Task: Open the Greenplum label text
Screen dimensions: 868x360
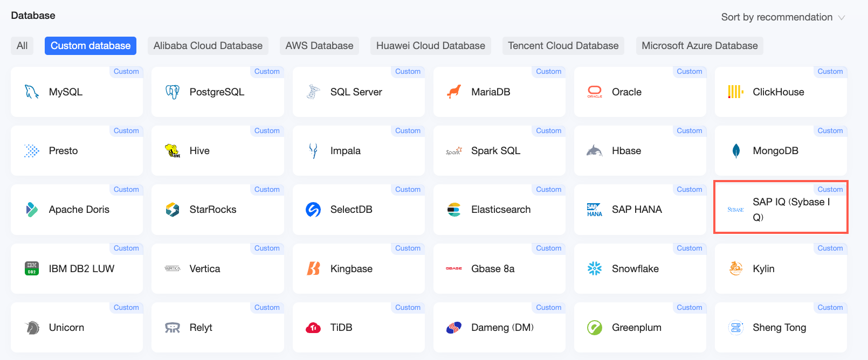Action: [637, 328]
